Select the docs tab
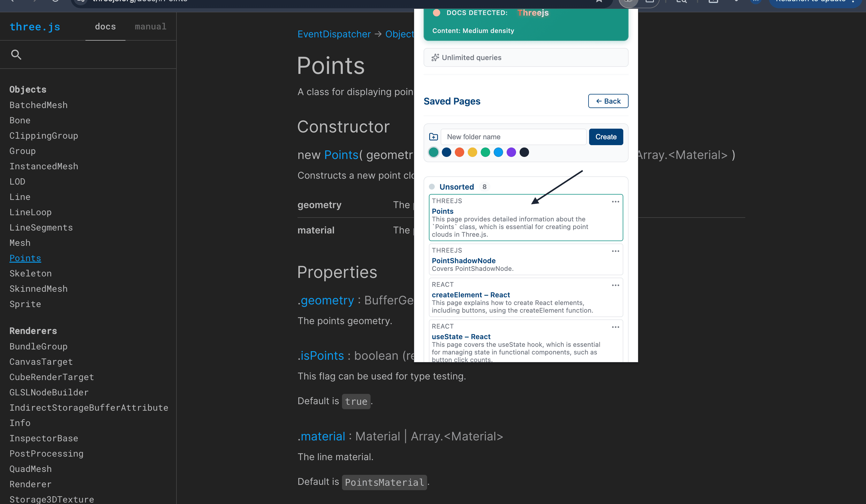The height and width of the screenshot is (504, 866). [105, 26]
